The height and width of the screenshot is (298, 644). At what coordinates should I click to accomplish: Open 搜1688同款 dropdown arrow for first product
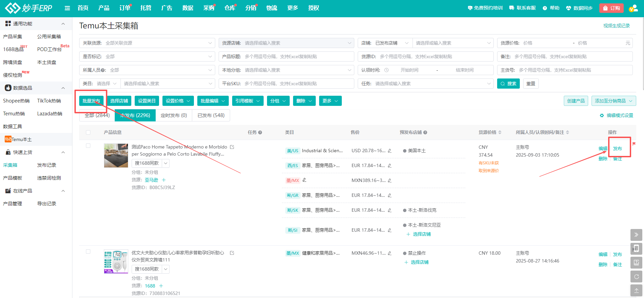coord(165,163)
